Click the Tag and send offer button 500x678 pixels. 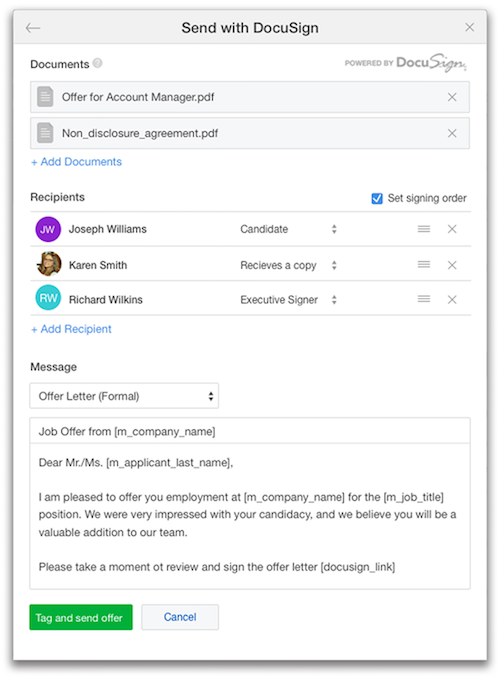pos(81,617)
